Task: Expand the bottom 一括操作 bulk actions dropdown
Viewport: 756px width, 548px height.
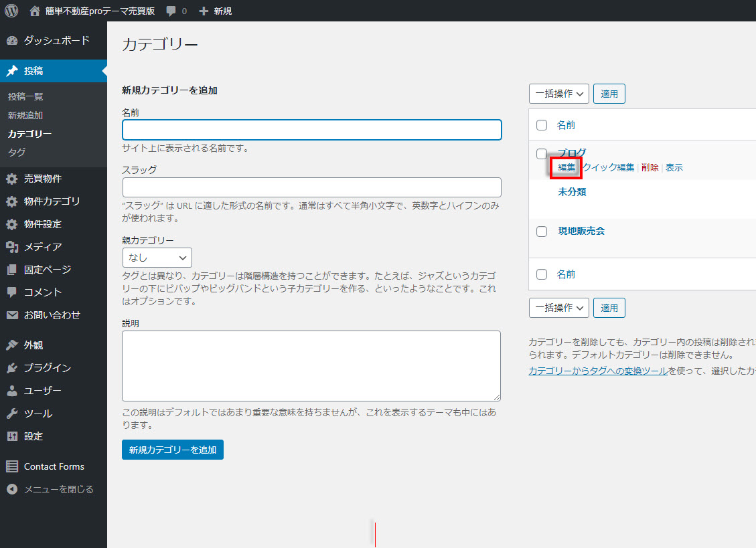Action: [558, 308]
